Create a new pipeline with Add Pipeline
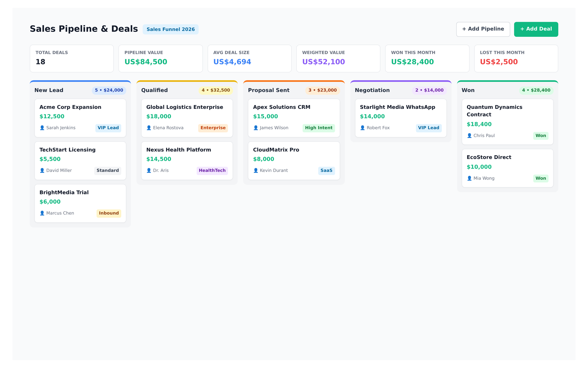588x368 pixels. click(483, 29)
